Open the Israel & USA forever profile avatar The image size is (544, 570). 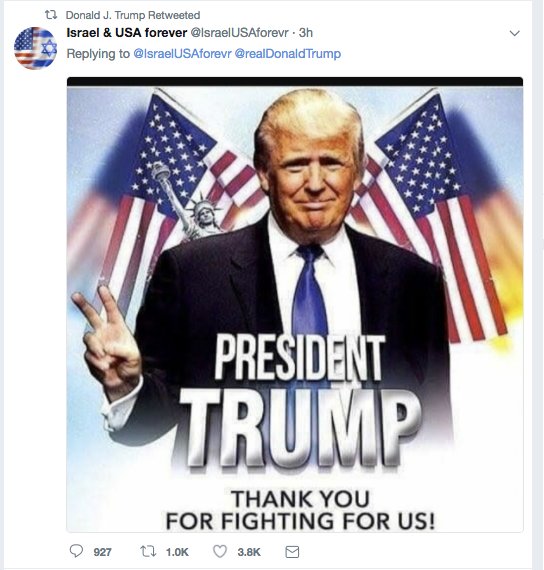pyautogui.click(x=35, y=48)
